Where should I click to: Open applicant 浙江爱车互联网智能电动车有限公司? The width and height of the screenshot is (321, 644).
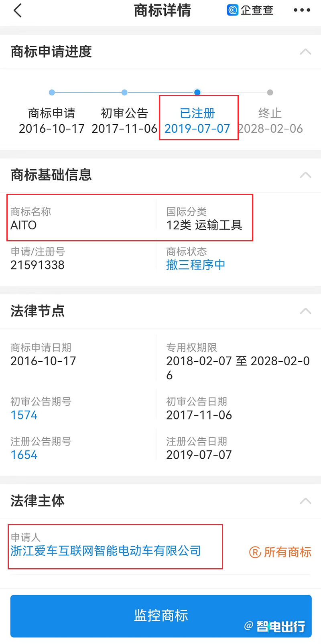[x=106, y=551]
